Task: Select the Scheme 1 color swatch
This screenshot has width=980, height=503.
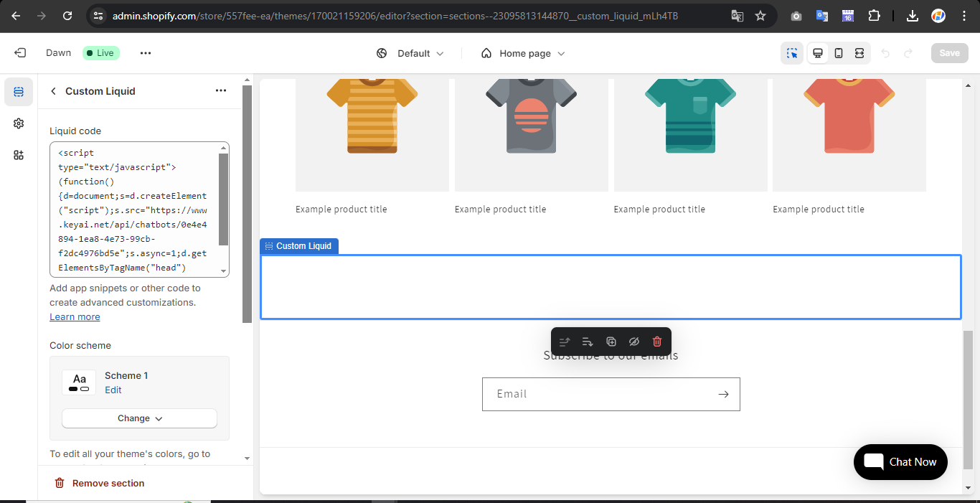Action: [x=79, y=382]
